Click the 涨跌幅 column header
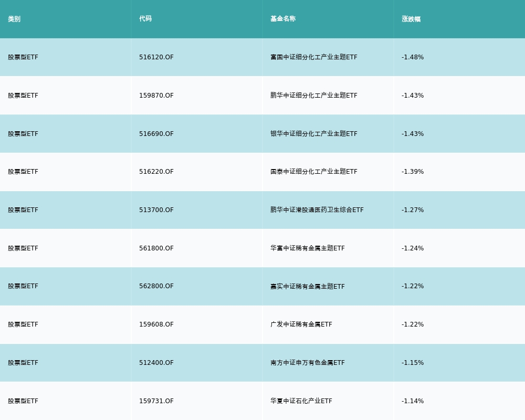525x420 pixels. (411, 19)
